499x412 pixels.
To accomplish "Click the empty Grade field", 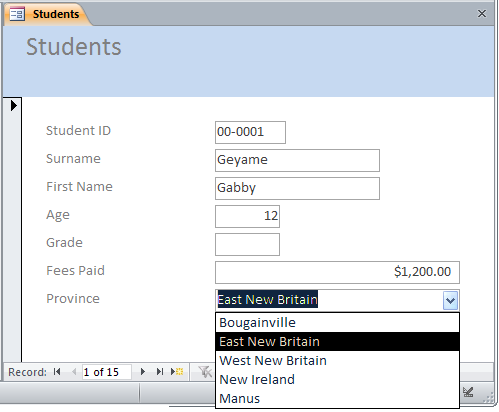I will tap(247, 244).
